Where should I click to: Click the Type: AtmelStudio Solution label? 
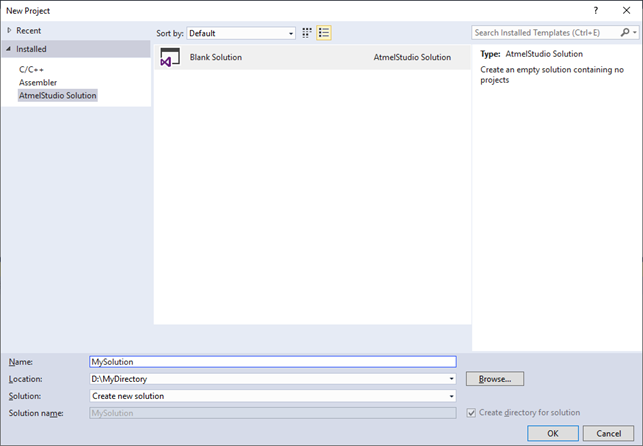point(531,54)
